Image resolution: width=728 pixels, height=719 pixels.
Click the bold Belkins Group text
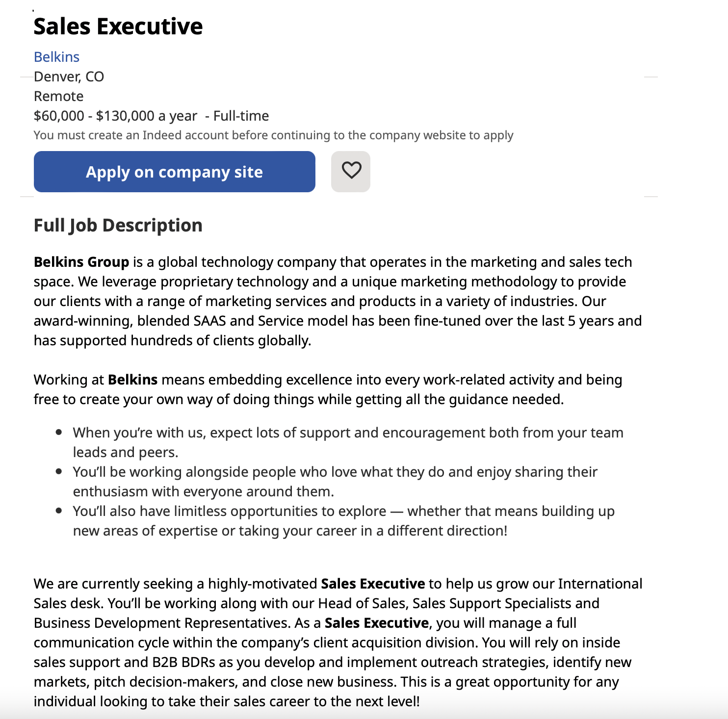[81, 262]
